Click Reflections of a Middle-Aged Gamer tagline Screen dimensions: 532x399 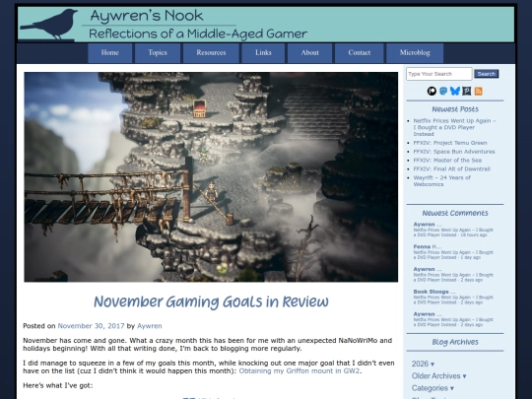tap(198, 33)
